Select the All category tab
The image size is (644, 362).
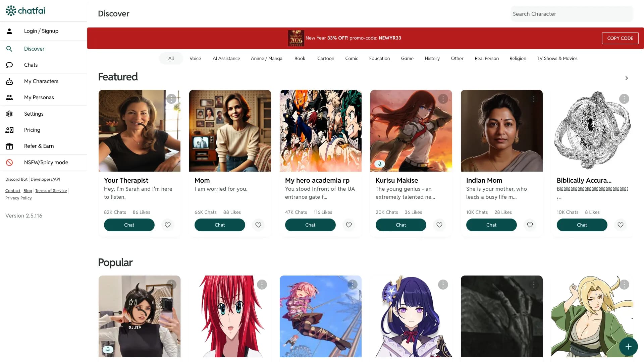point(171,58)
